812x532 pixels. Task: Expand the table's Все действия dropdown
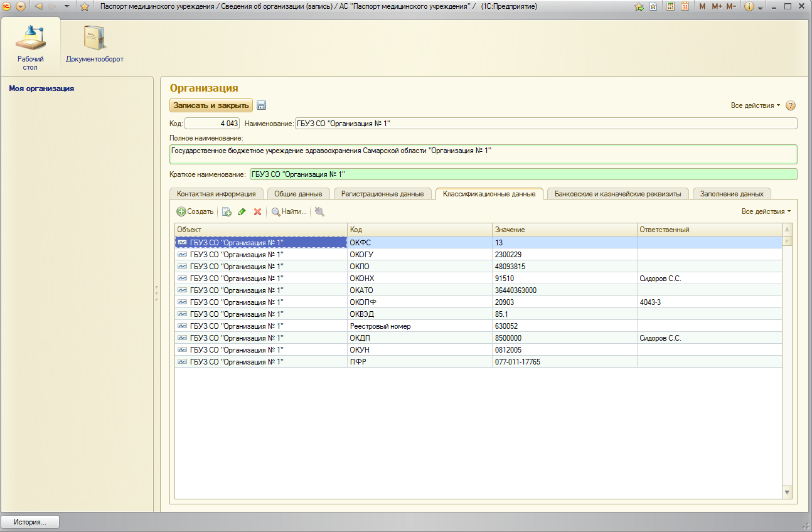[766, 212]
